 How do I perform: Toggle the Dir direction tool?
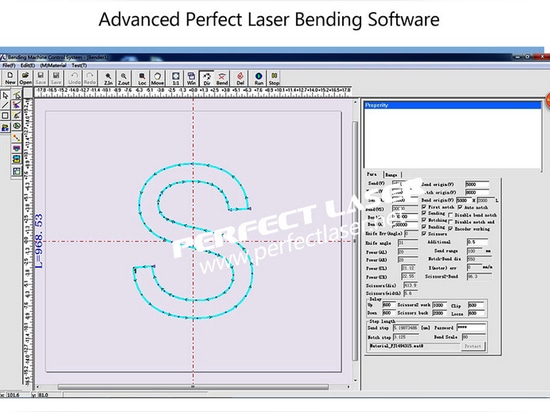(x=207, y=78)
